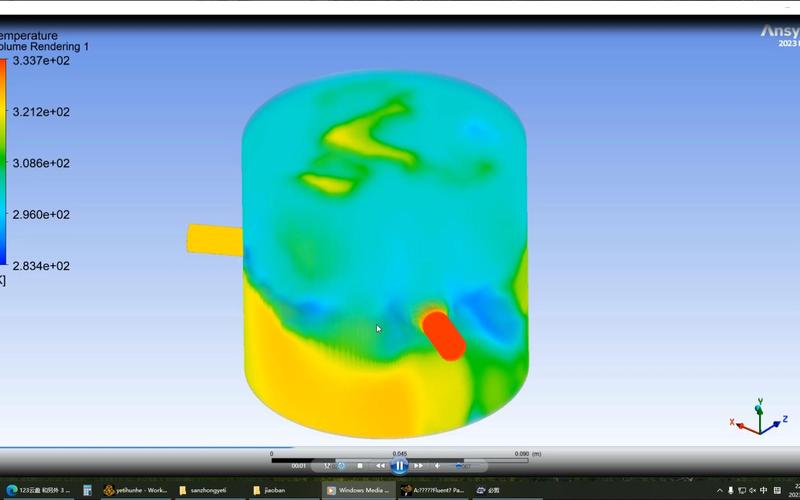Click the yellow side pipe on the tank

pos(214,240)
